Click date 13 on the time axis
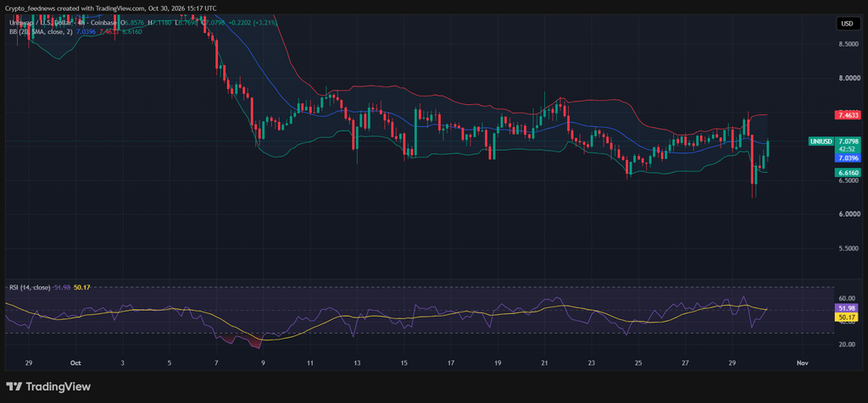 coord(357,363)
